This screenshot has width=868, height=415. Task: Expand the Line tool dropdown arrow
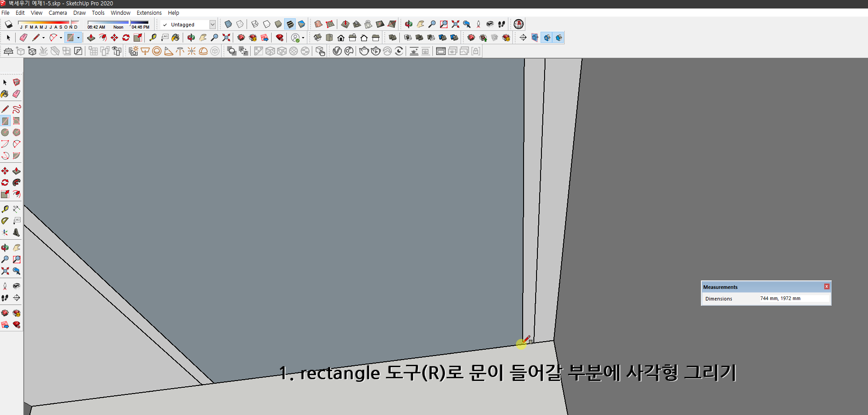click(x=43, y=38)
